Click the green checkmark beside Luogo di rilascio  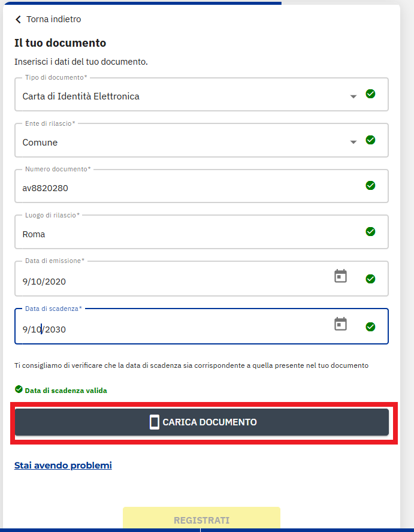coord(370,231)
